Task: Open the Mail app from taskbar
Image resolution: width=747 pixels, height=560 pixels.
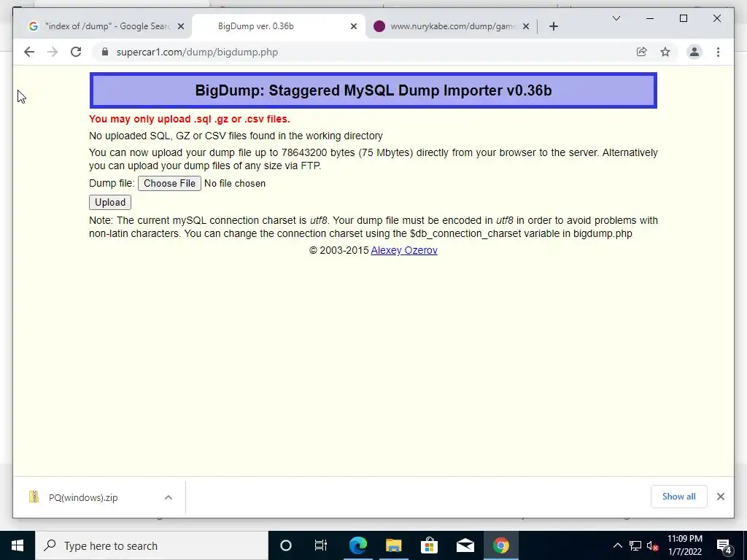Action: pos(465,545)
